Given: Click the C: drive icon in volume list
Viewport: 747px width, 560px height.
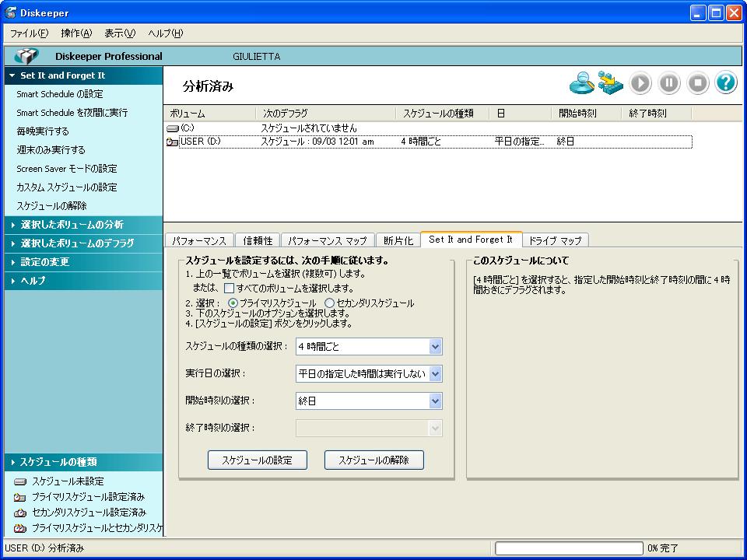Looking at the screenshot, I should pos(173,128).
